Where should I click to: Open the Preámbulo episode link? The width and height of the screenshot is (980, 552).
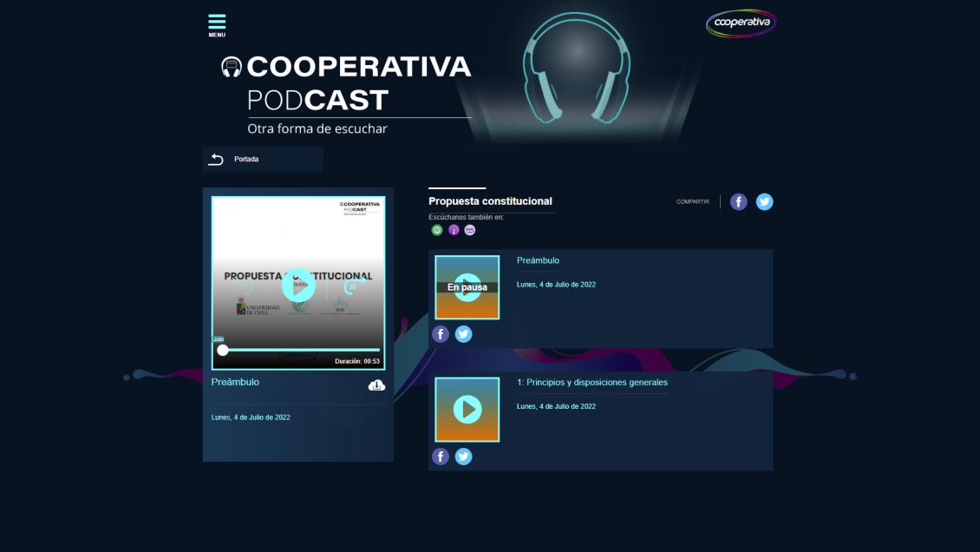[537, 260]
